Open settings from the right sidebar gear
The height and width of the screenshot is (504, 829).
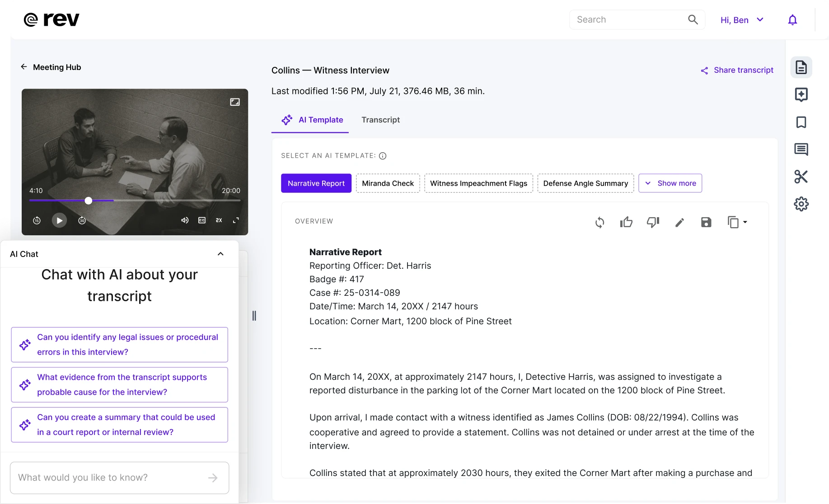[x=801, y=204]
